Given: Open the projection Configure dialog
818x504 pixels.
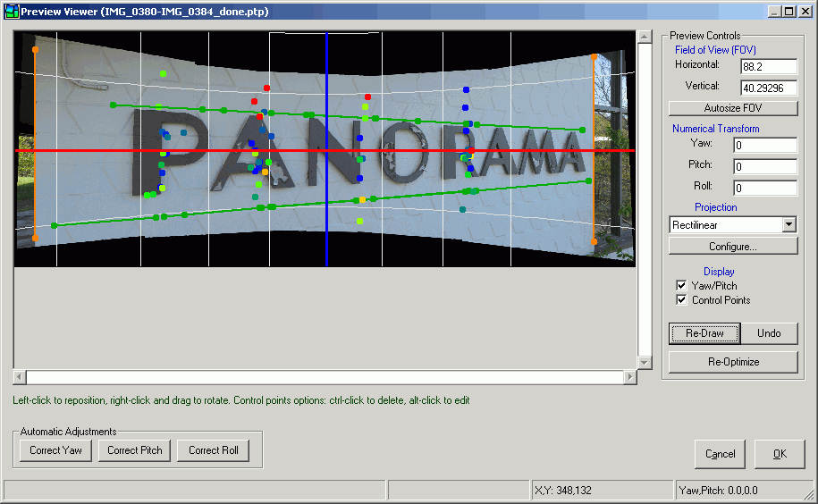Looking at the screenshot, I should pos(733,246).
